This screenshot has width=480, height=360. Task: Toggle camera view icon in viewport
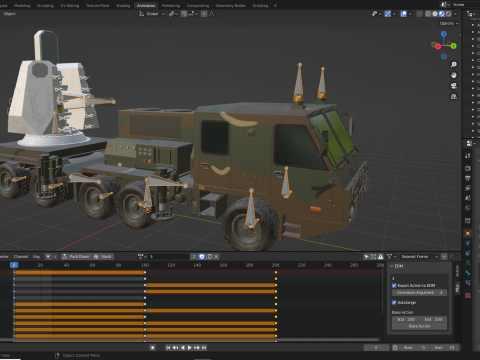click(453, 86)
